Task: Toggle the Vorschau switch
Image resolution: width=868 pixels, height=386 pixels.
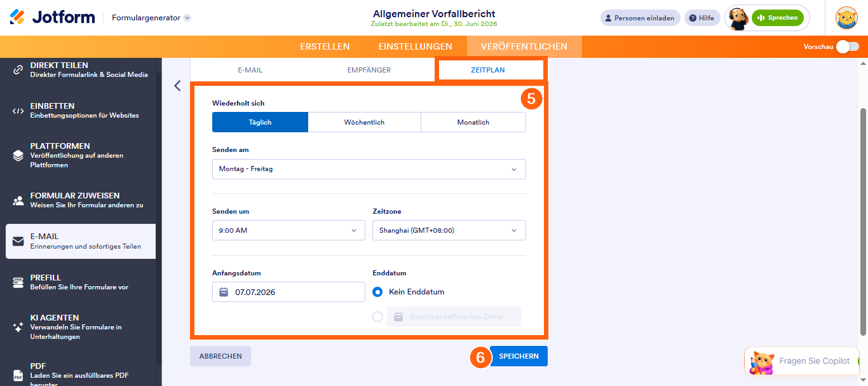Action: tap(847, 46)
